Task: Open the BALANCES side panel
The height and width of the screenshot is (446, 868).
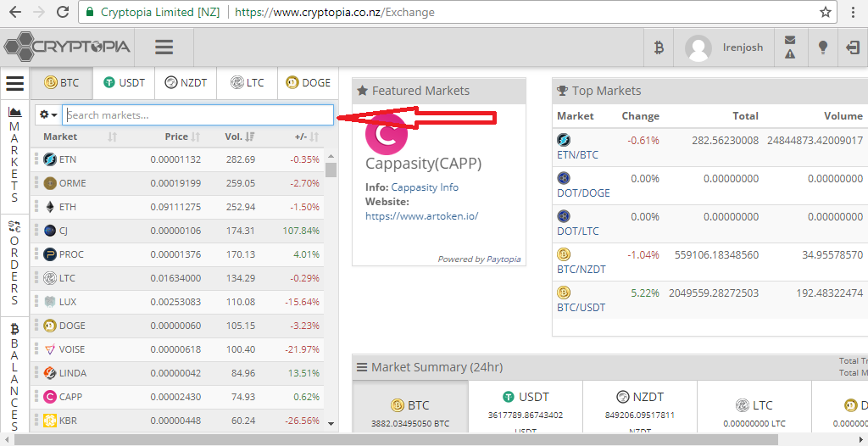Action: click(15, 376)
